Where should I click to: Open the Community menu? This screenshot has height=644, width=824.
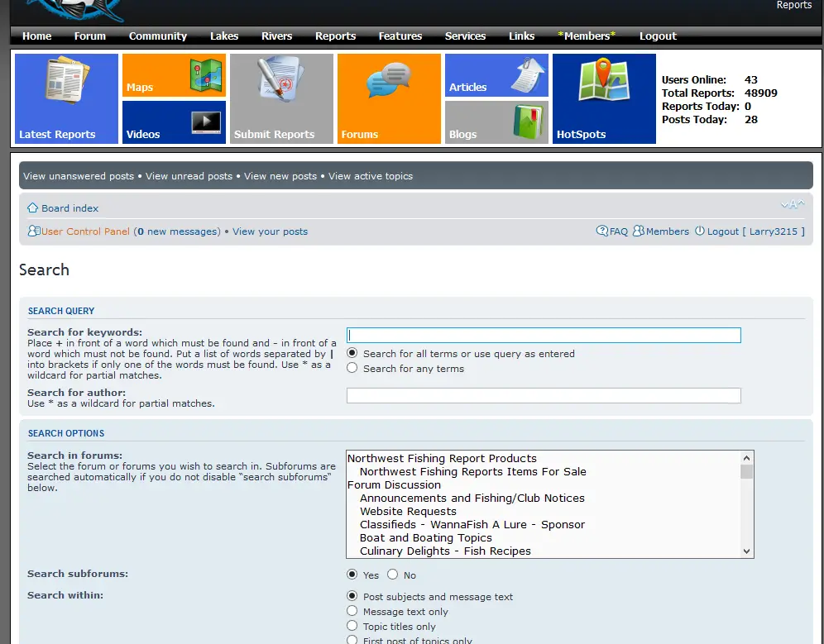158,36
